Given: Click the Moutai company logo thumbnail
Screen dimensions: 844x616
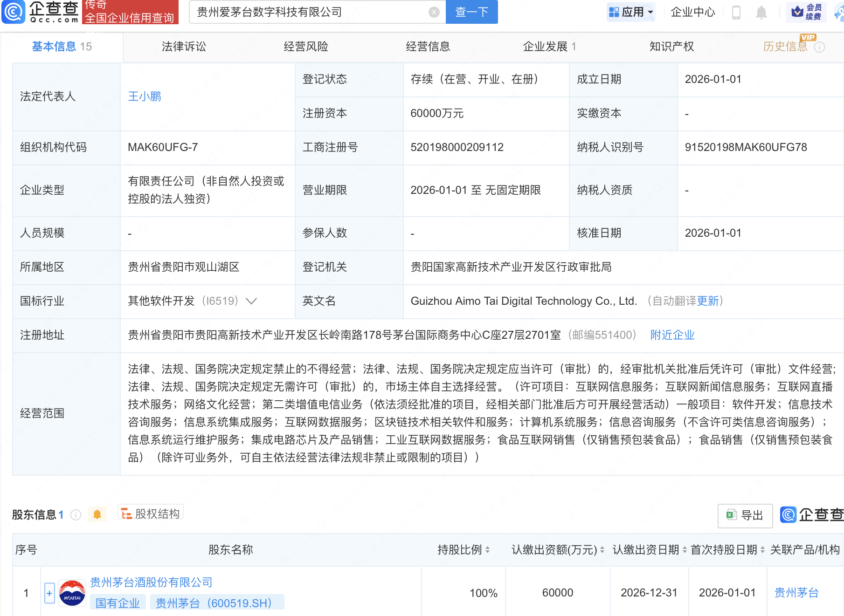Looking at the screenshot, I should pyautogui.click(x=72, y=593).
